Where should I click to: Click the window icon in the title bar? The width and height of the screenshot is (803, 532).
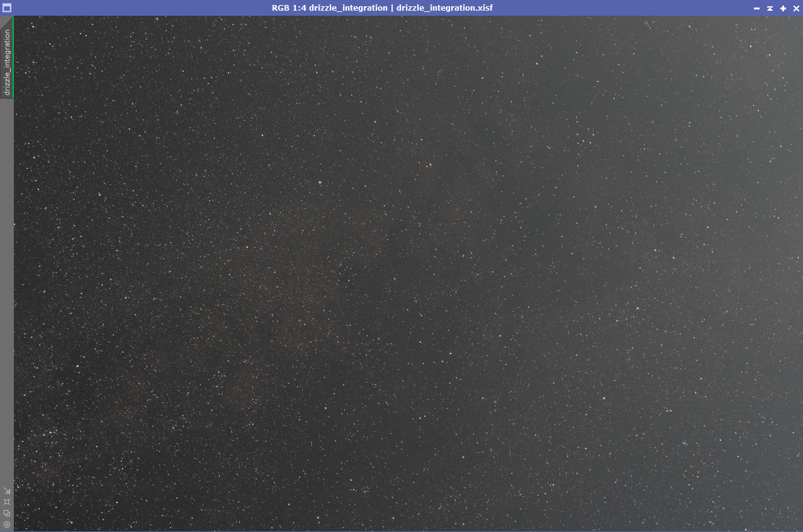pos(7,8)
